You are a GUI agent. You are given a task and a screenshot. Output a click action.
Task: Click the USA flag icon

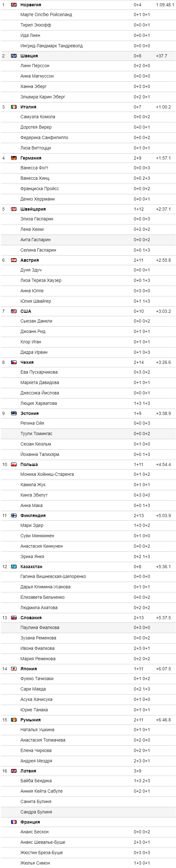[14, 311]
